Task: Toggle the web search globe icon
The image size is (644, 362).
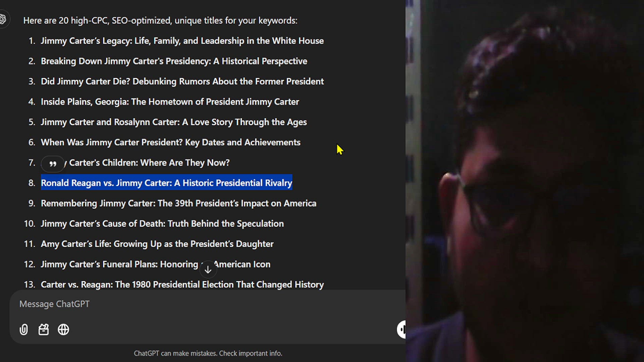Action: [x=63, y=330]
